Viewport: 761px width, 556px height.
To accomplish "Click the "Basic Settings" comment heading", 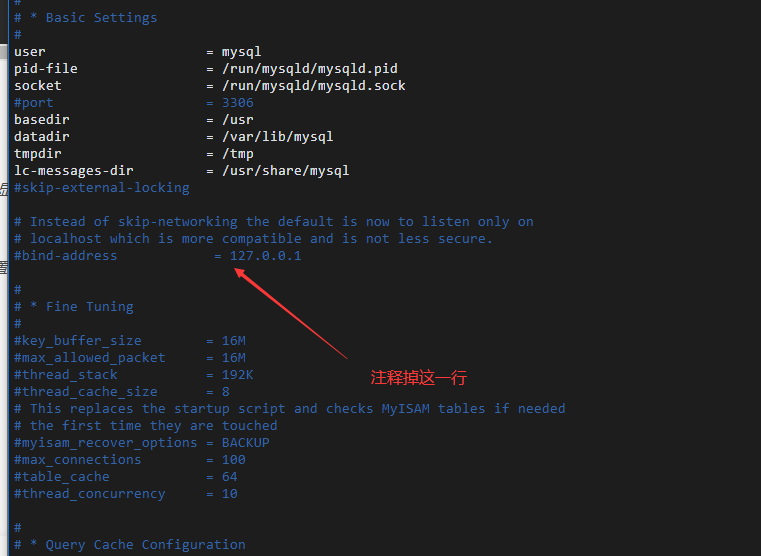I will (x=101, y=18).
